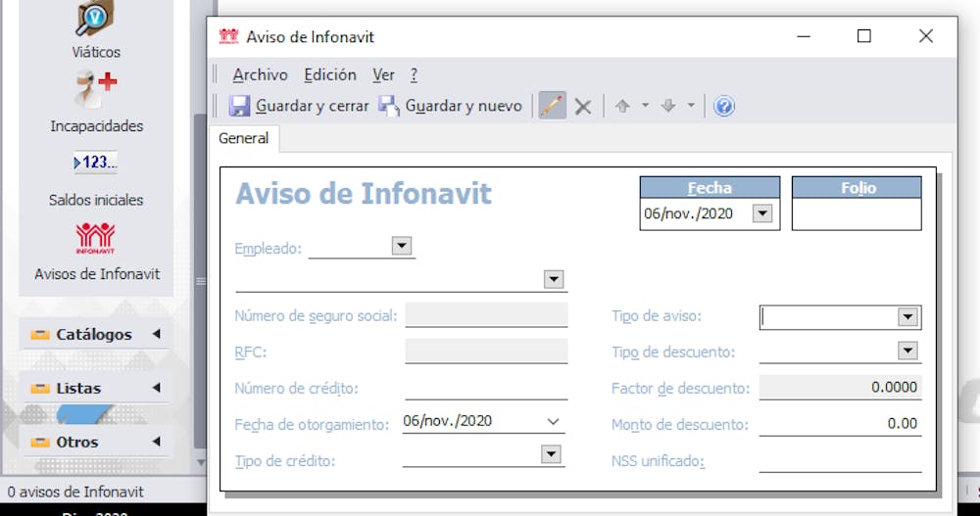
Task: Maximize the Aviso de Infonavit window
Action: [x=863, y=36]
